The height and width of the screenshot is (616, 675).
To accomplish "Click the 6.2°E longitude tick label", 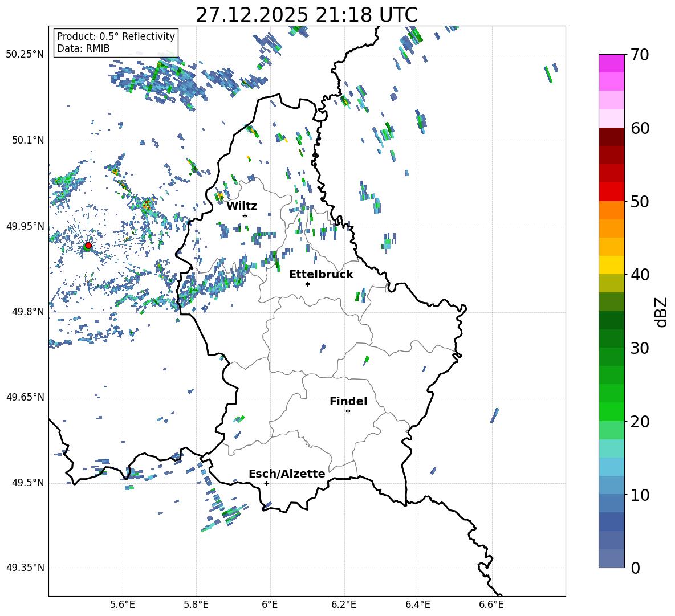I will tap(344, 605).
